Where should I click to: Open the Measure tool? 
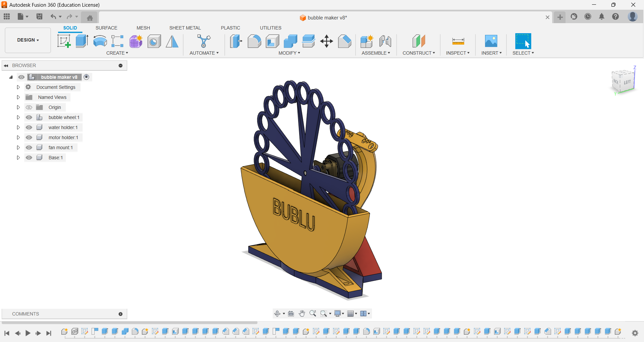[x=458, y=41]
